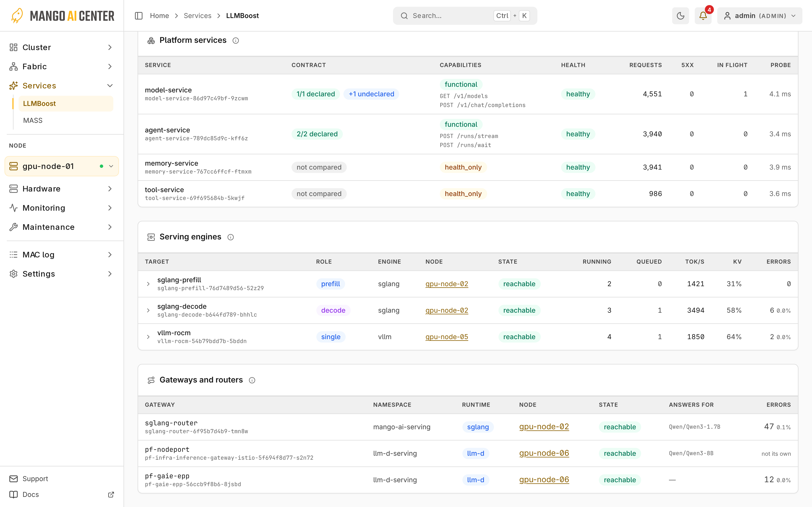Toggle dark mode with the moon icon

680,16
